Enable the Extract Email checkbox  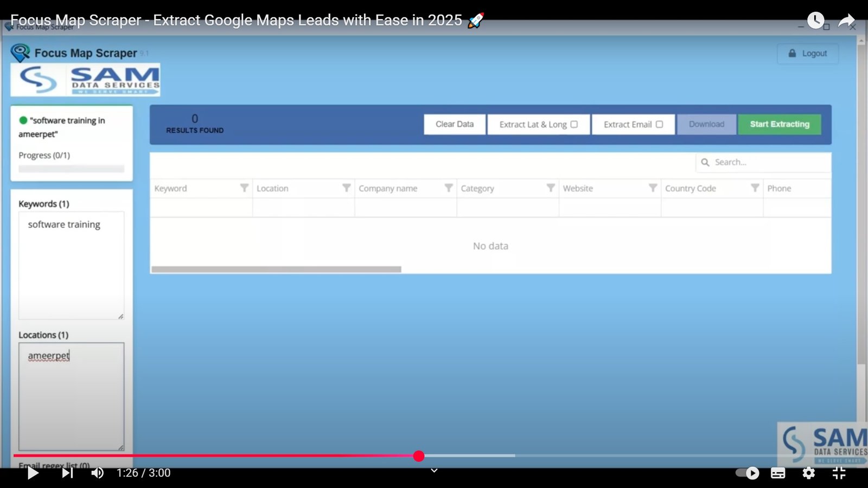pos(659,124)
